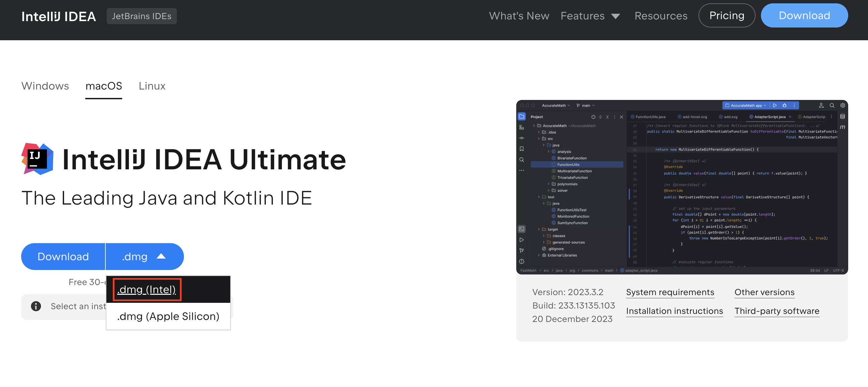
Task: Expand the .idea folder in IDE preview tree
Action: (539, 132)
